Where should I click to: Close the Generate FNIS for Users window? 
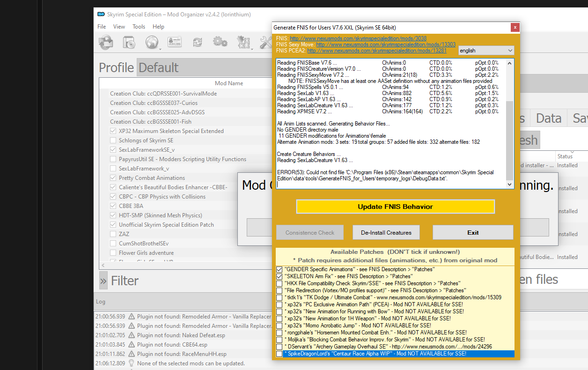(515, 28)
